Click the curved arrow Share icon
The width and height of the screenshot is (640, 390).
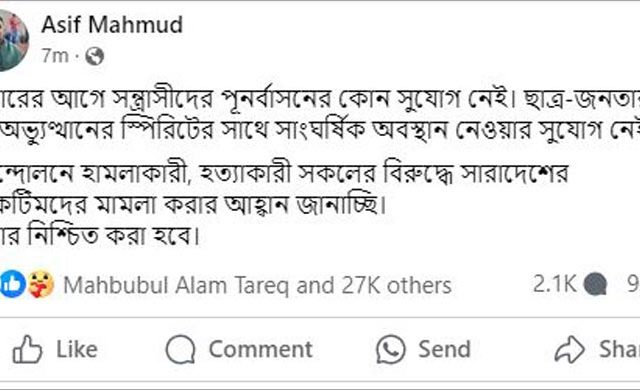tap(569, 350)
